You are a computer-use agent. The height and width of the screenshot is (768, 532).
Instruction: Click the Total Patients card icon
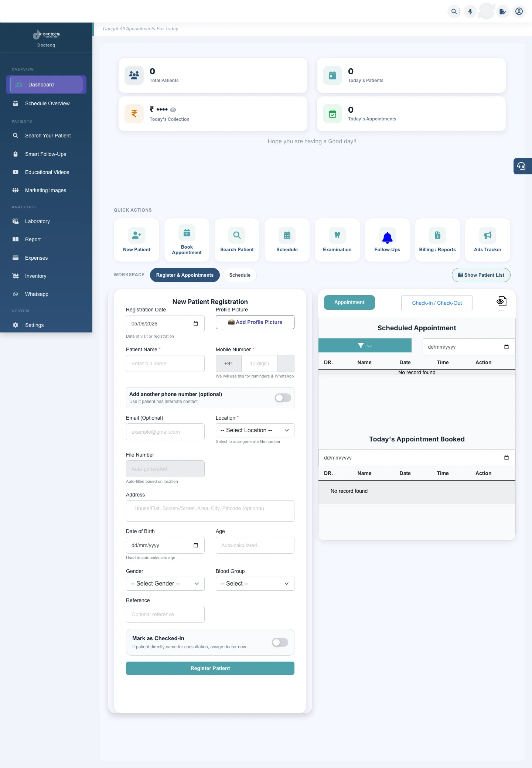(134, 75)
